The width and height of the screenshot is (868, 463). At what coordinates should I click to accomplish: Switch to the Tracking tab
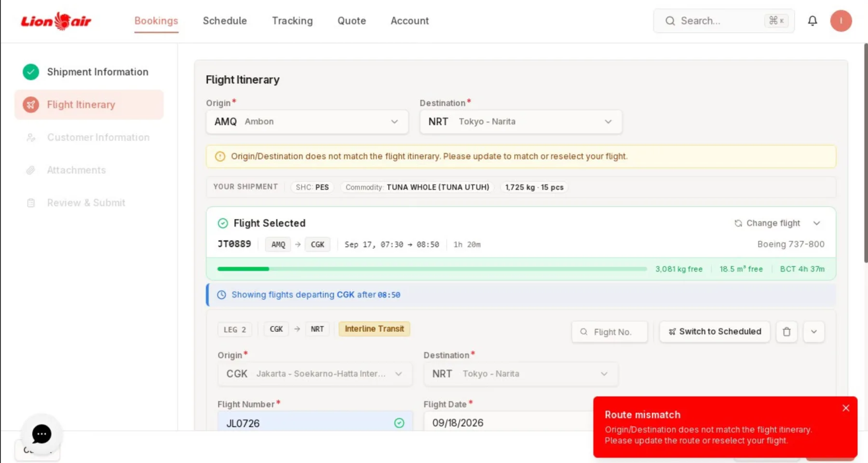(292, 21)
